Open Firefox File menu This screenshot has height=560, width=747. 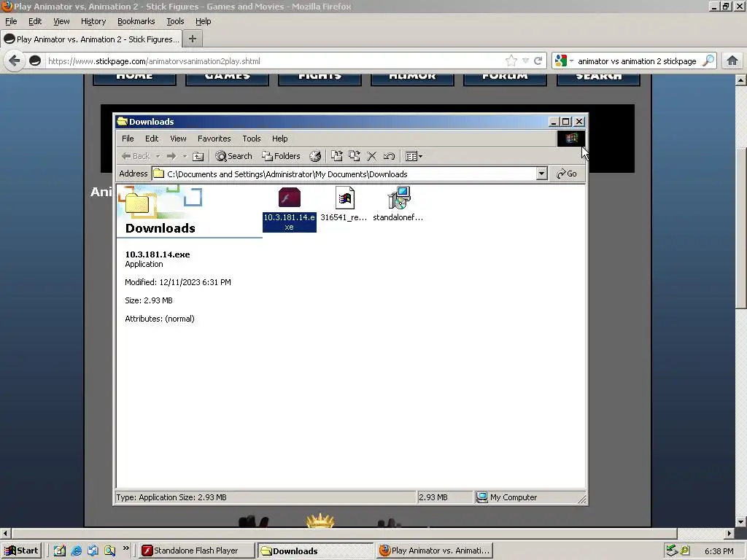click(11, 21)
